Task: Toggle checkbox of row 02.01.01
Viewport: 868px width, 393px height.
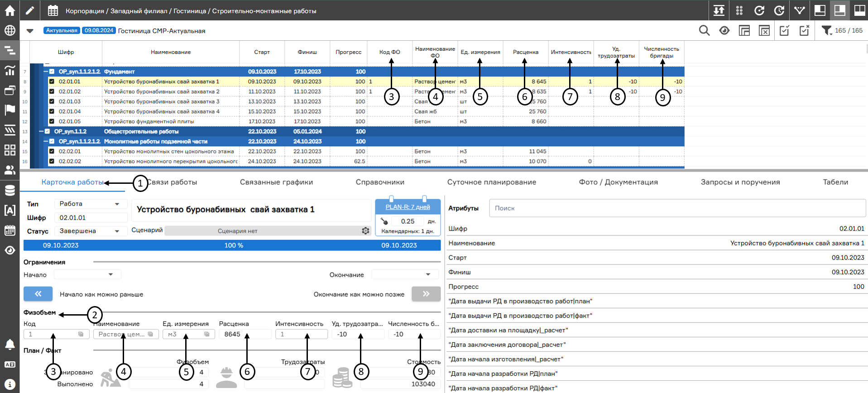Action: (52, 81)
